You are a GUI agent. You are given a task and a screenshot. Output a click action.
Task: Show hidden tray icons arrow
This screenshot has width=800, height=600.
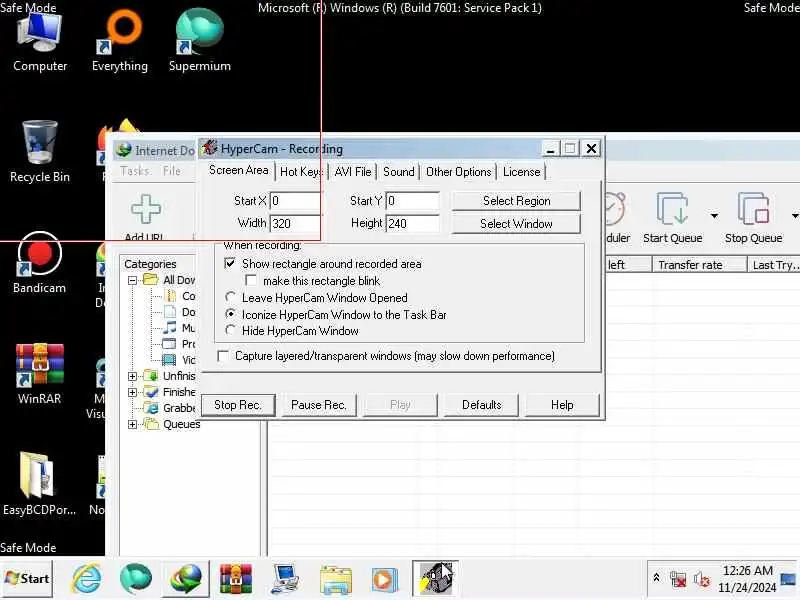click(657, 578)
